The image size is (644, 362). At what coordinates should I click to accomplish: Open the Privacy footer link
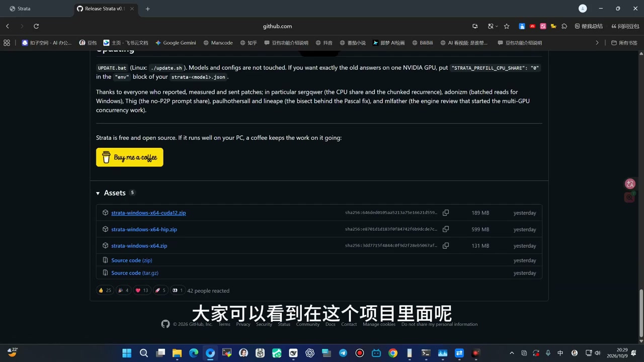(243, 324)
